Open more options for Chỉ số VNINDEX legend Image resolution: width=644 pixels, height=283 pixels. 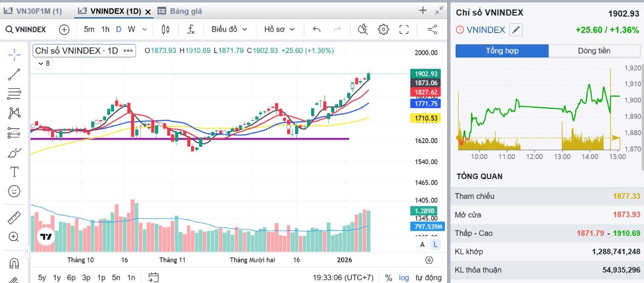pos(128,51)
